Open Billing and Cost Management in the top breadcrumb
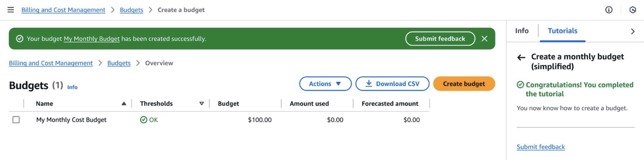644x160 pixels. (x=63, y=10)
